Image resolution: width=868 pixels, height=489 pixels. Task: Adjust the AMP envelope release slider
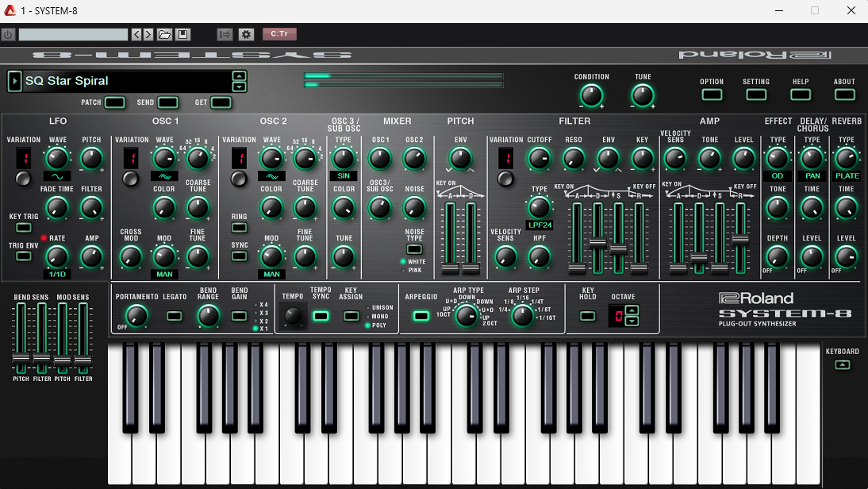pos(740,240)
